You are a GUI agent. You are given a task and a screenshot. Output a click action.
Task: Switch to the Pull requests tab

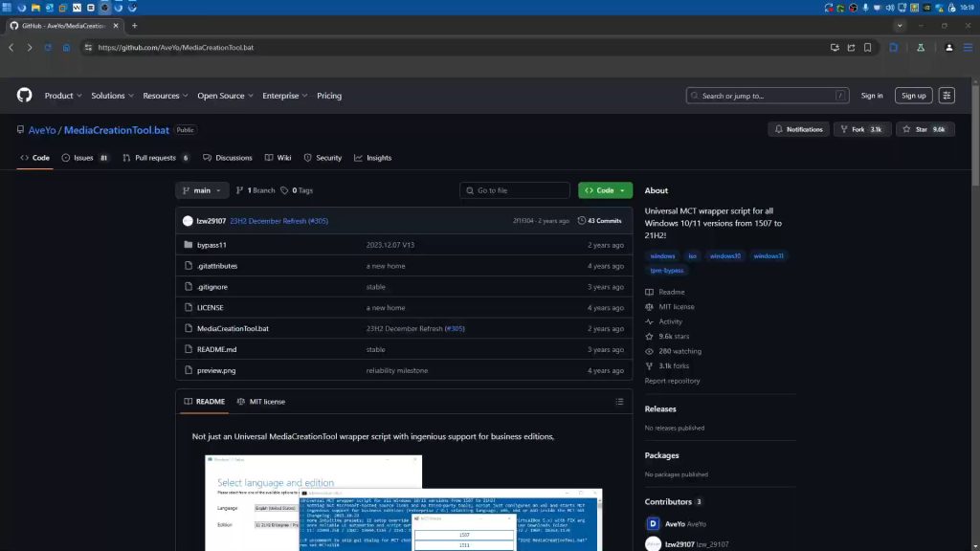pos(156,158)
